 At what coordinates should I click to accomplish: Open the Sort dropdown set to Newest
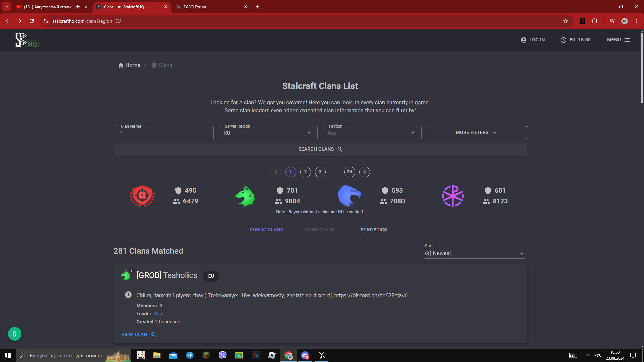tap(475, 253)
